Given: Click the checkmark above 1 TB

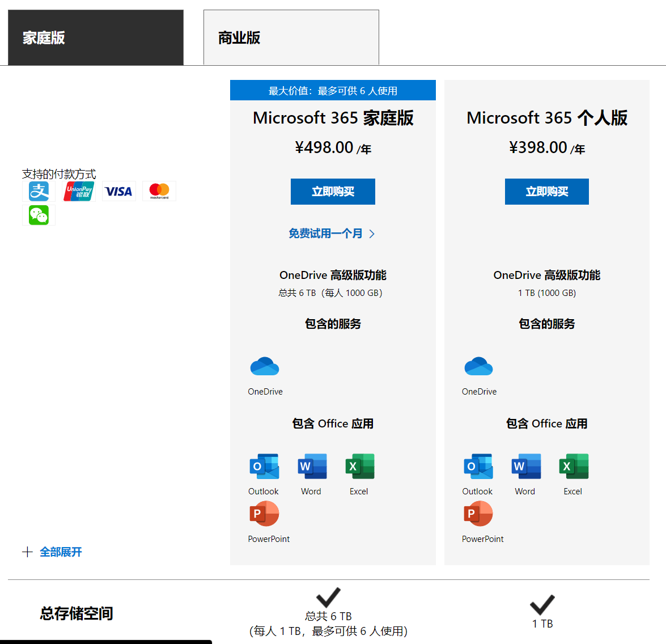Looking at the screenshot, I should (542, 605).
